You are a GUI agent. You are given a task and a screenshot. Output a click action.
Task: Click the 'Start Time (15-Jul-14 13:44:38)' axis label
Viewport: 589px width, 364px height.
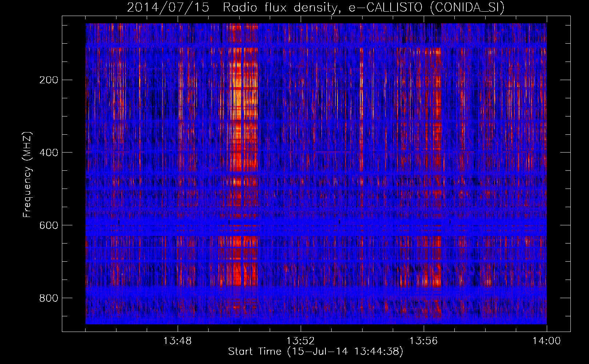click(316, 352)
